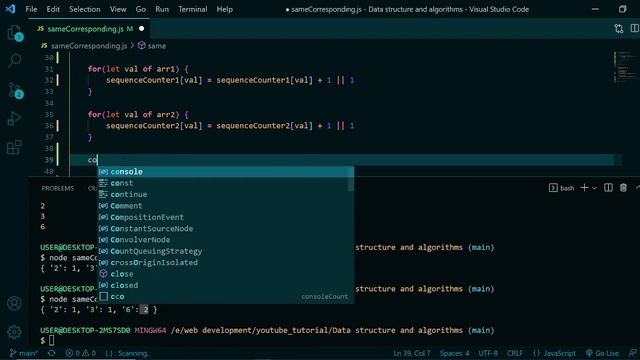The width and height of the screenshot is (640, 360).
Task: Select the console suggestion
Action: pos(225,172)
